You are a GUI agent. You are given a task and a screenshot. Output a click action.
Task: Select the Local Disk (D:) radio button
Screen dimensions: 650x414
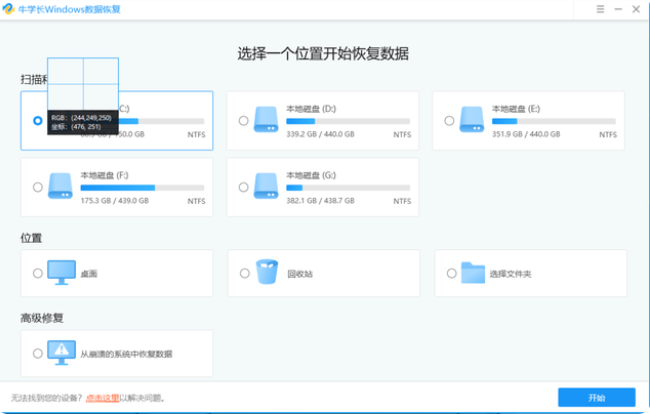click(x=243, y=121)
